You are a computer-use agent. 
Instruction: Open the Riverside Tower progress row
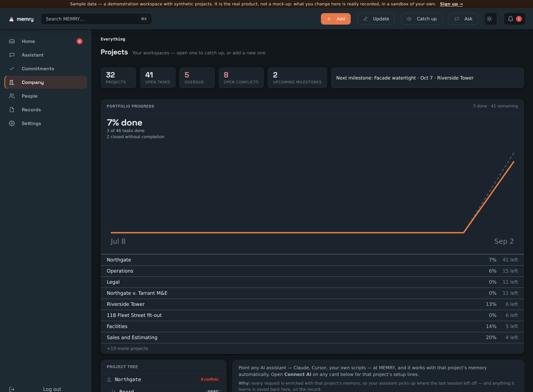point(312,304)
